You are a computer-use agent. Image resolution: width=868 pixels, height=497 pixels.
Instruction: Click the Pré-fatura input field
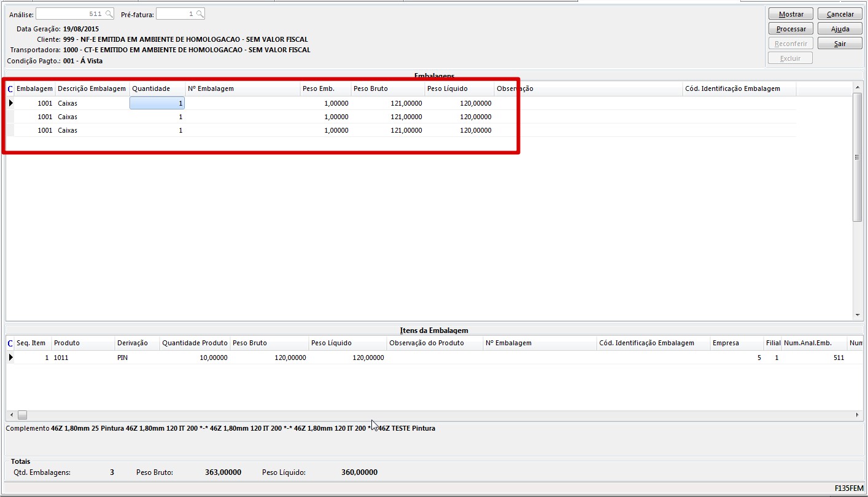click(x=175, y=14)
